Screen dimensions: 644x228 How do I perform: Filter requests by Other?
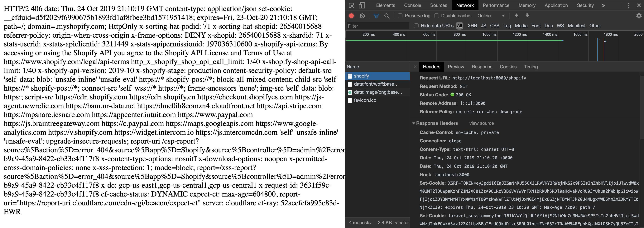coord(595,26)
